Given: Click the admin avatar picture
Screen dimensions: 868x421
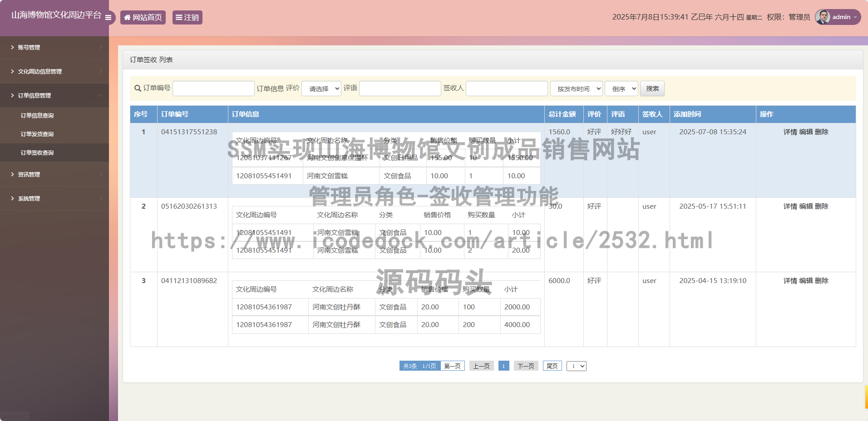Looking at the screenshot, I should 823,17.
